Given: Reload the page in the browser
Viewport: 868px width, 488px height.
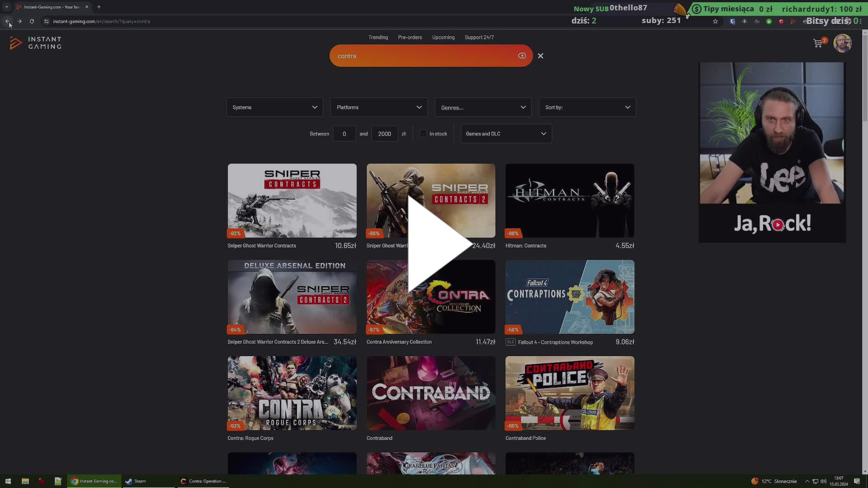Looking at the screenshot, I should (32, 21).
